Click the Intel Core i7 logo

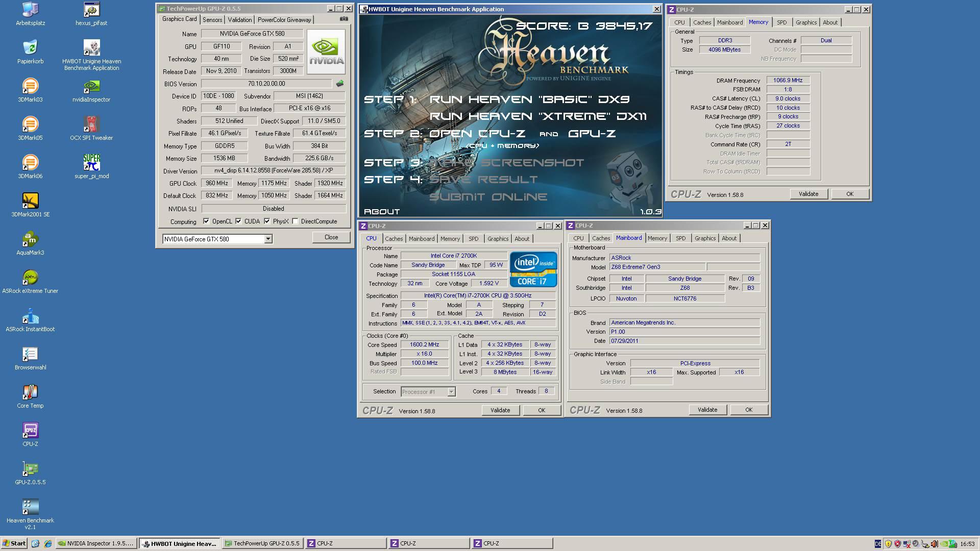tap(533, 269)
